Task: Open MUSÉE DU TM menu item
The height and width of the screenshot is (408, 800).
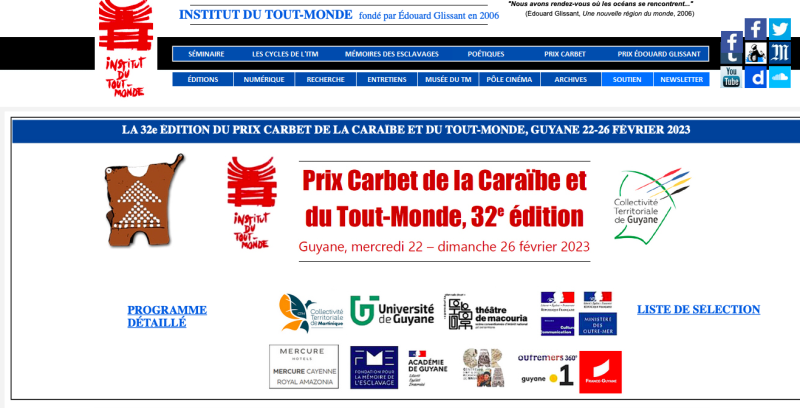Action: (448, 80)
